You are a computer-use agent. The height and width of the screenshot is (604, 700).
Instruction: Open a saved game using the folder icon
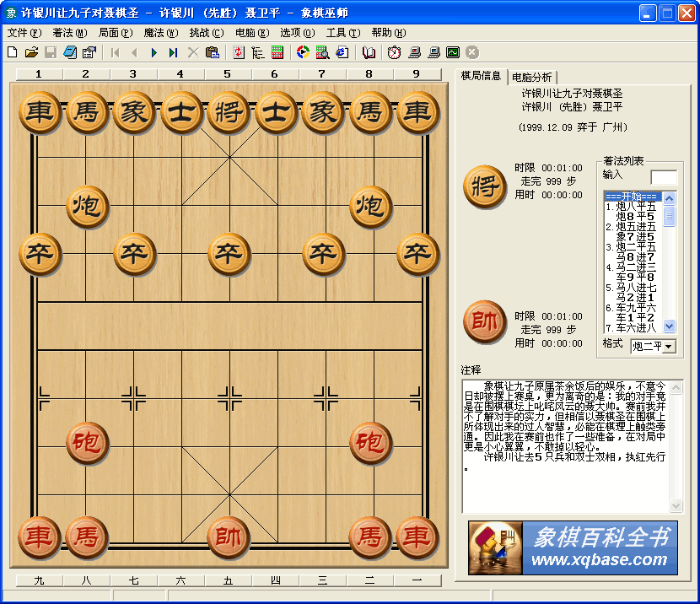tap(30, 51)
